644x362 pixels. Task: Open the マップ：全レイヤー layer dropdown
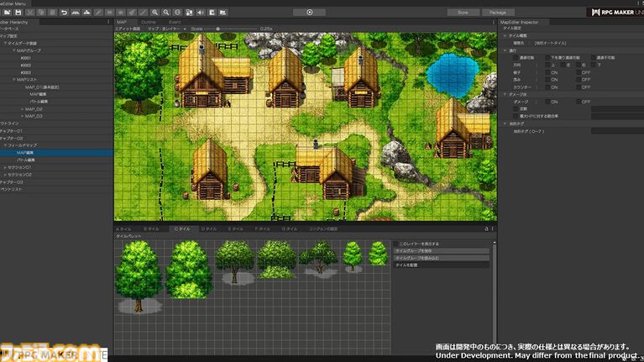(167, 29)
